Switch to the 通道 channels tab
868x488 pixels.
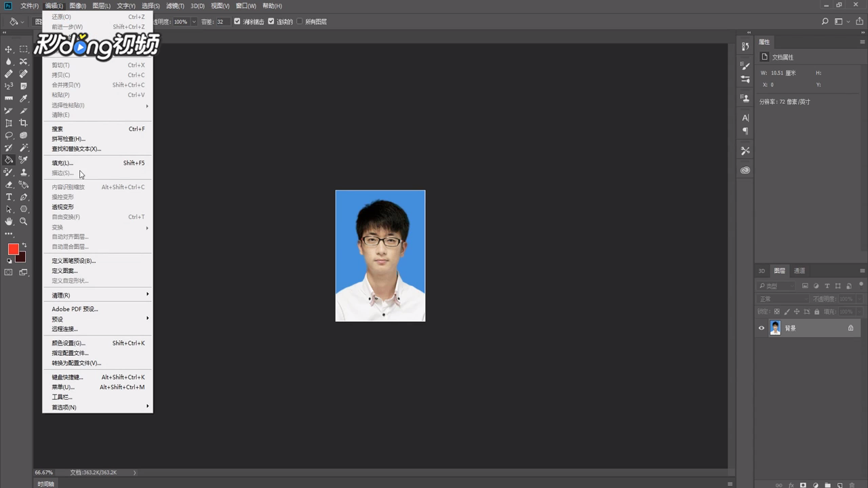pyautogui.click(x=800, y=270)
